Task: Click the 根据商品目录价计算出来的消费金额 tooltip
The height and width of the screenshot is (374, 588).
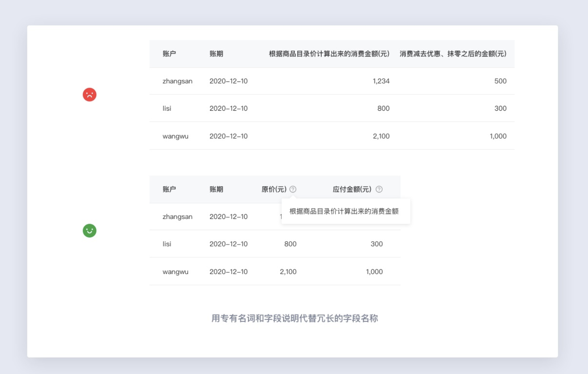Action: tap(344, 211)
